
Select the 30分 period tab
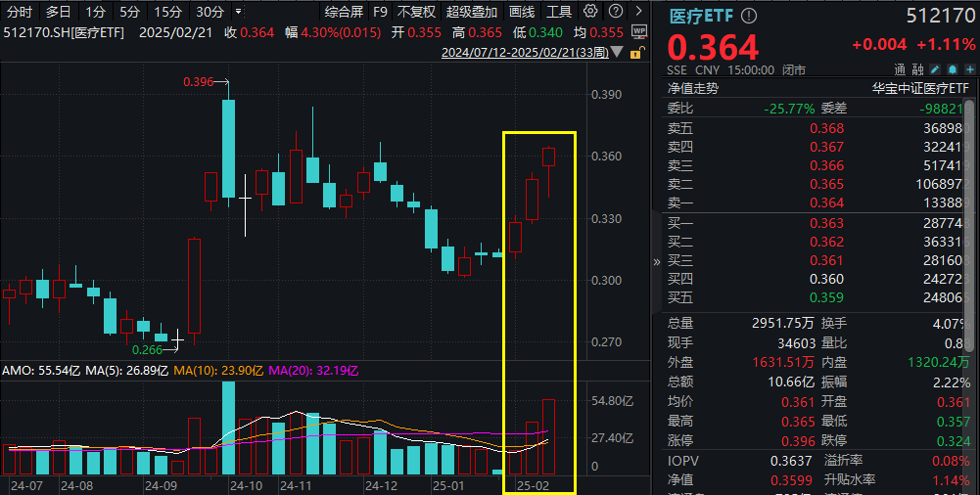point(210,12)
